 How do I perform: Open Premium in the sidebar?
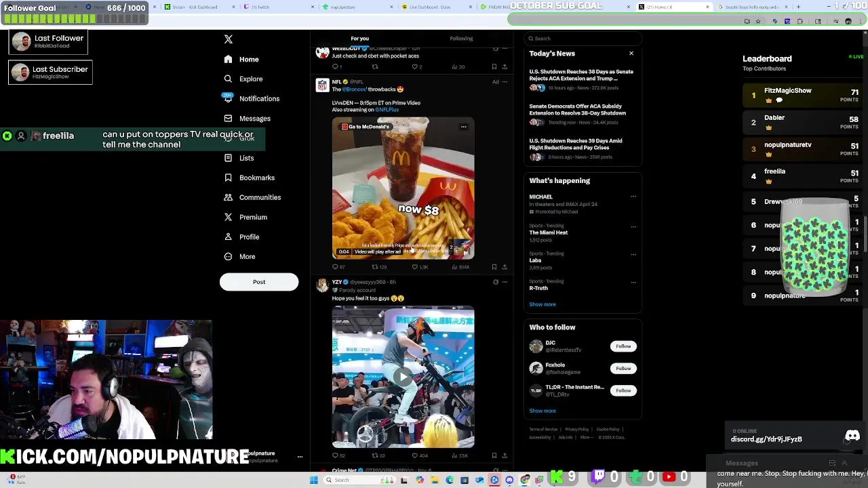[245, 217]
